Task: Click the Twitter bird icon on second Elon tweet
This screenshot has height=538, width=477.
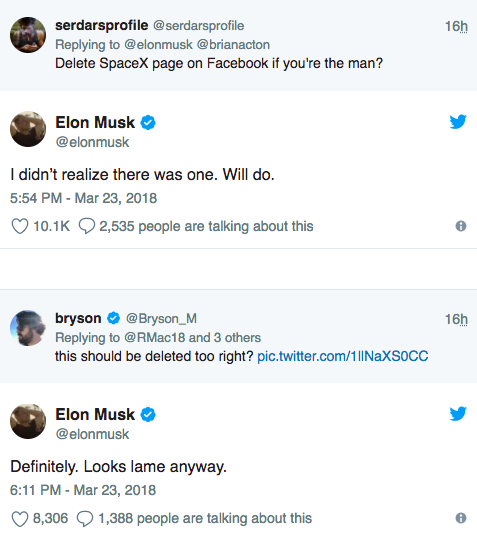Action: tap(458, 413)
